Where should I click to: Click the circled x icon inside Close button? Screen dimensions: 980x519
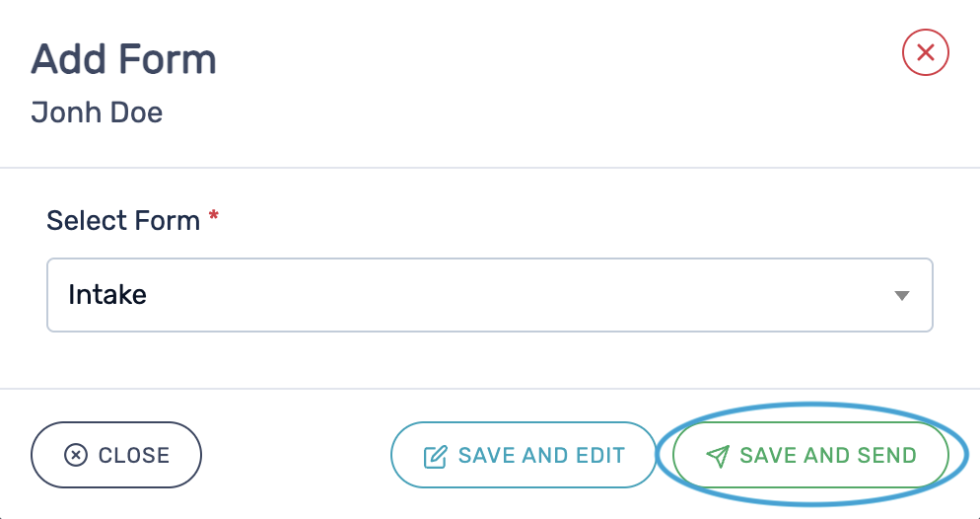(x=75, y=455)
